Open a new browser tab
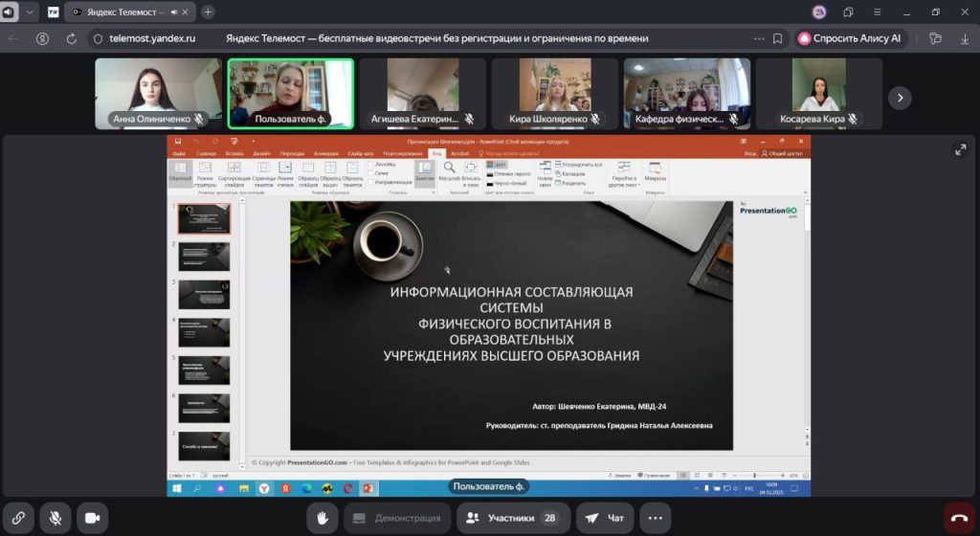Screen dimensions: 980x536 point(208,11)
